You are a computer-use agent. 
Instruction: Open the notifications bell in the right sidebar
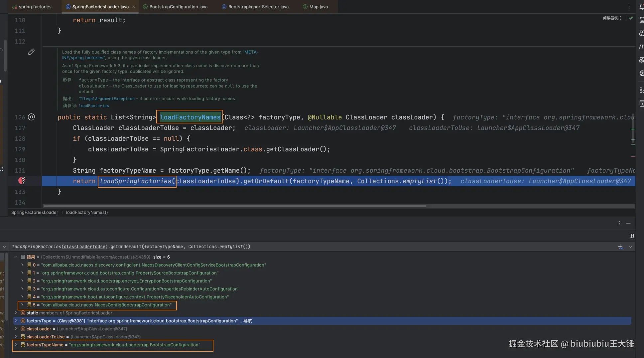click(641, 7)
